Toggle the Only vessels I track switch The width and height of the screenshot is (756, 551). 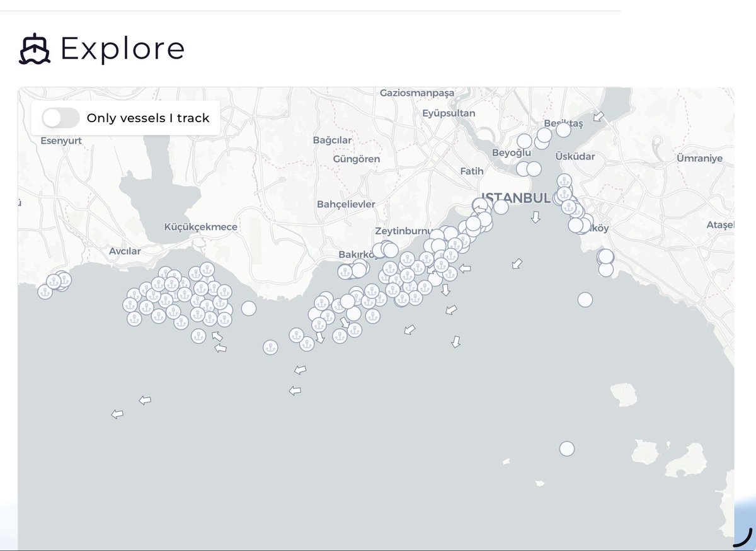point(60,118)
